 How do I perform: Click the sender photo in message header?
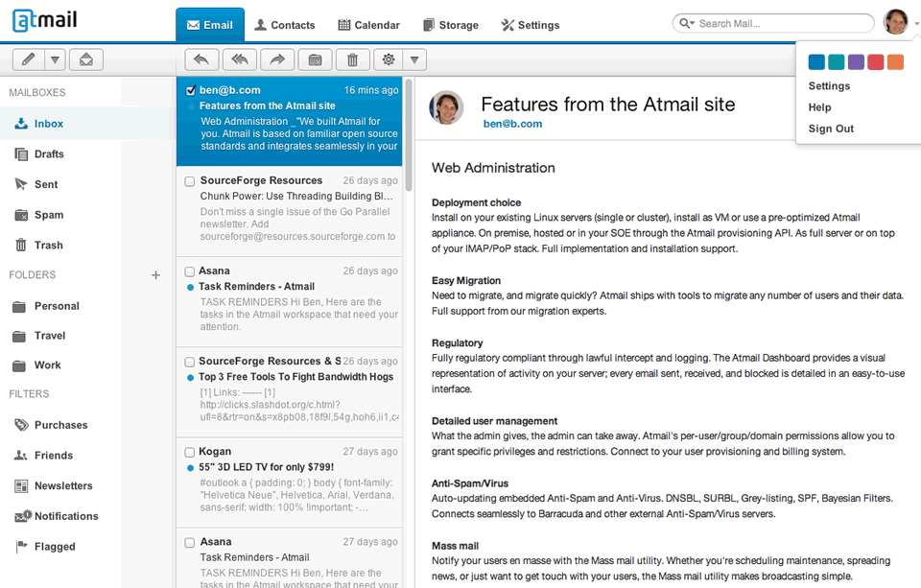pos(446,107)
